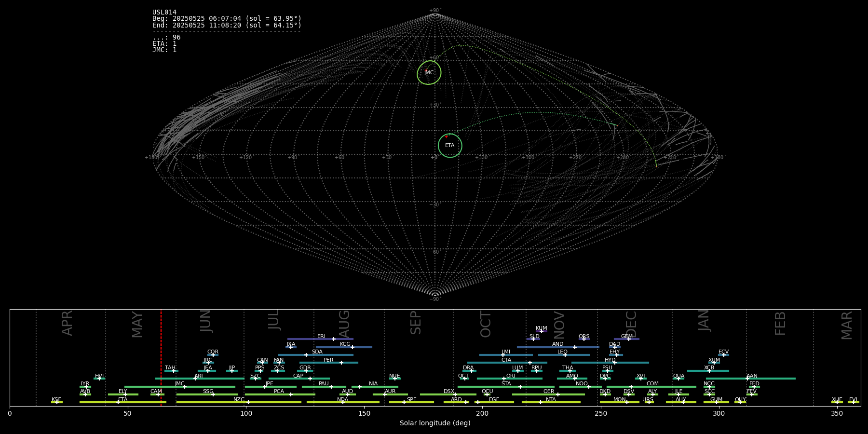
Task: Click the 150 tick on solar longitude axis
Action: click(x=364, y=413)
